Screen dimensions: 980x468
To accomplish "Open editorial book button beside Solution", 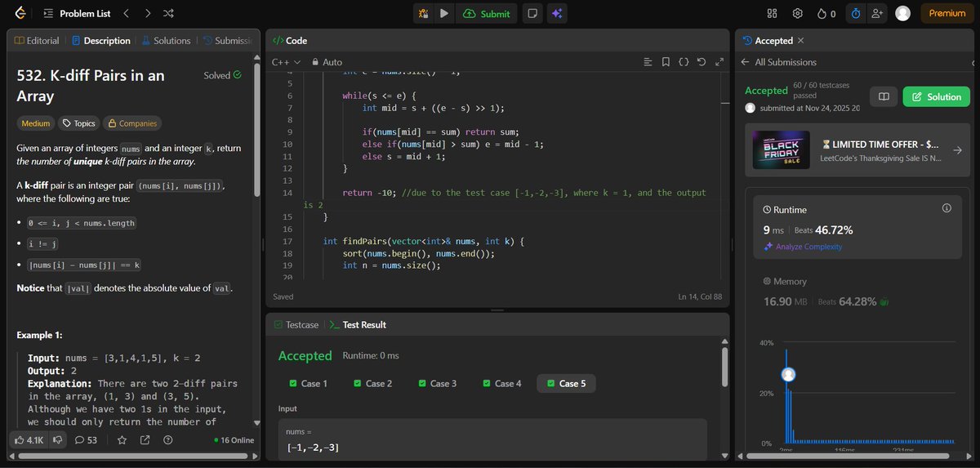I will point(883,96).
